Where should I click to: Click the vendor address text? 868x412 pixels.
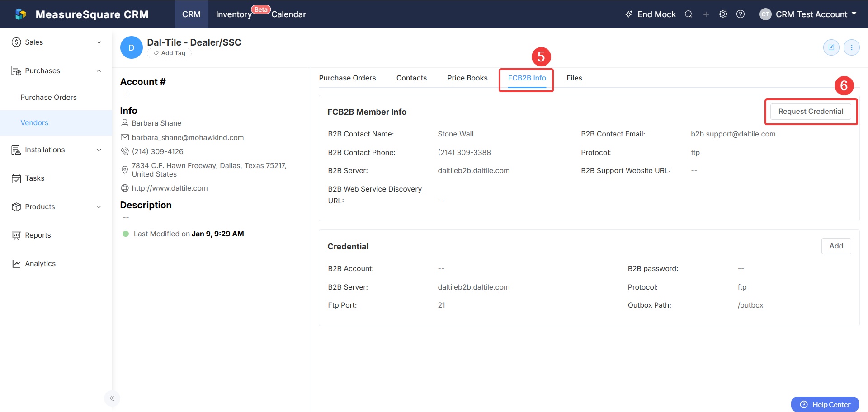[x=209, y=170]
